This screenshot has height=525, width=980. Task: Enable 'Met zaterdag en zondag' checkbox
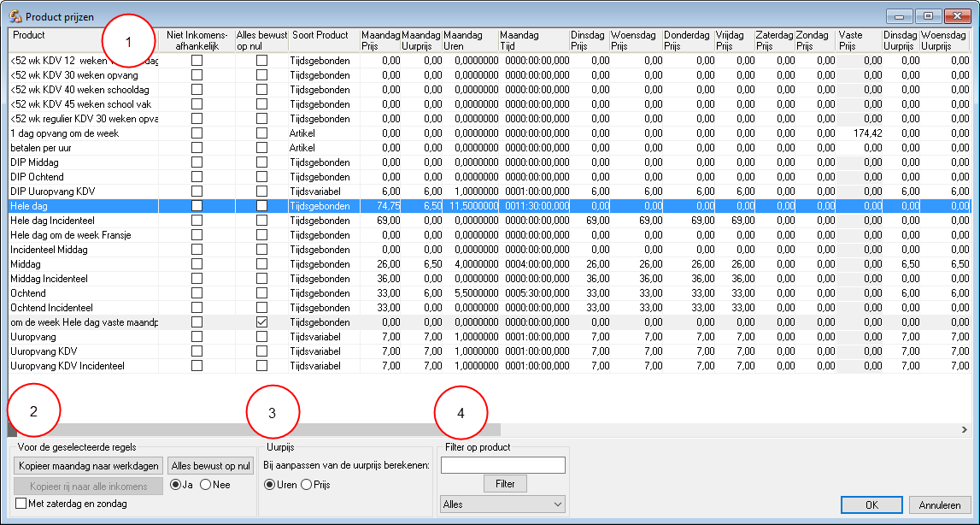pyautogui.click(x=21, y=504)
